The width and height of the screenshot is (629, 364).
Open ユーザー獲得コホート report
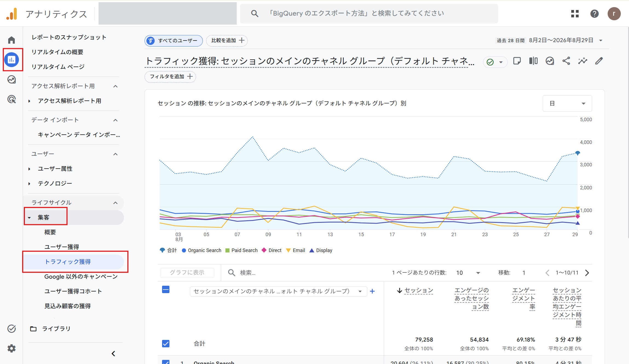(x=73, y=291)
